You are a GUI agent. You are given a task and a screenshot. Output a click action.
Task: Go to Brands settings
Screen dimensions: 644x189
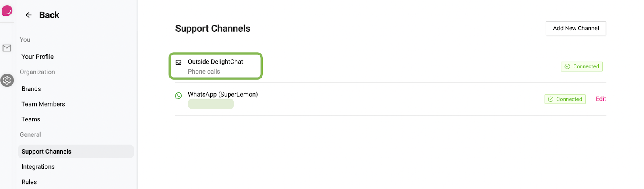tap(31, 89)
